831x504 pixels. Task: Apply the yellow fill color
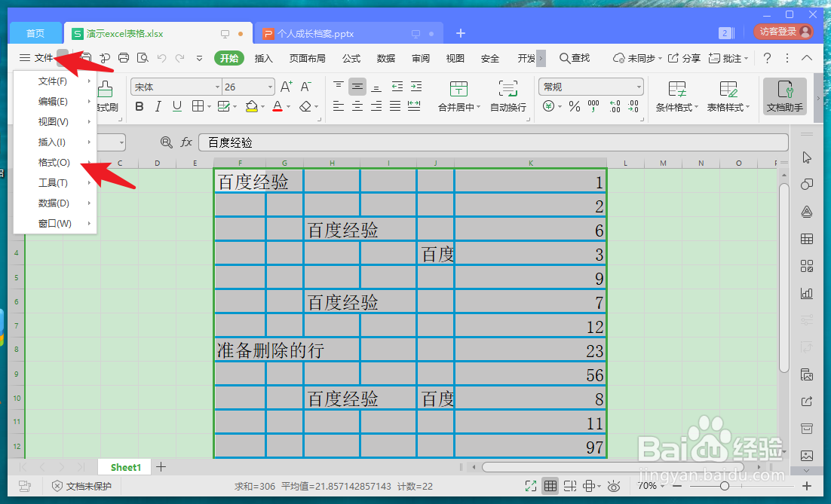(252, 106)
